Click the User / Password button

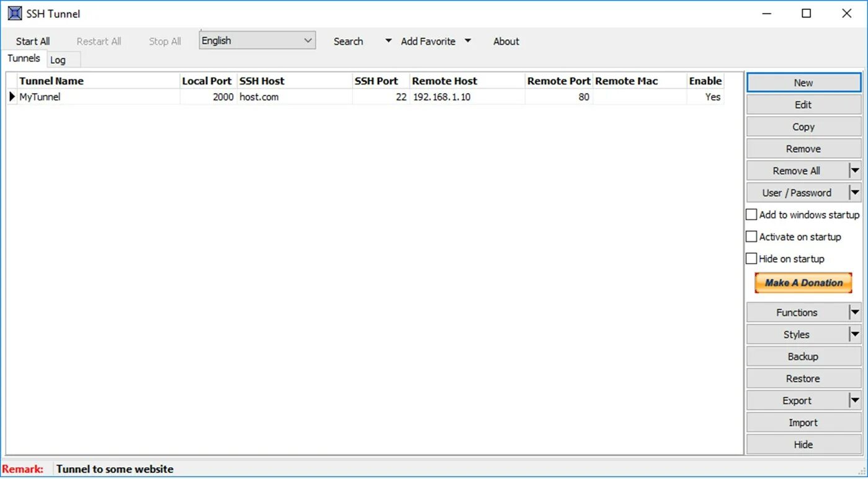pyautogui.click(x=797, y=192)
